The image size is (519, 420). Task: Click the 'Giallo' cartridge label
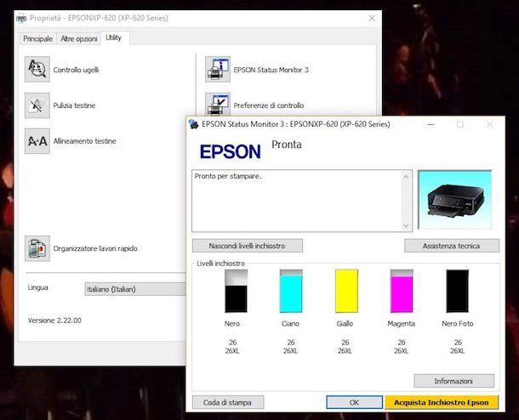point(345,324)
